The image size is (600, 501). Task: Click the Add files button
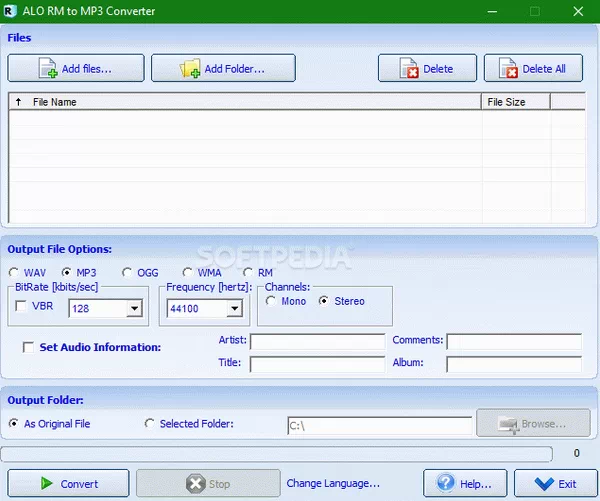pos(75,69)
